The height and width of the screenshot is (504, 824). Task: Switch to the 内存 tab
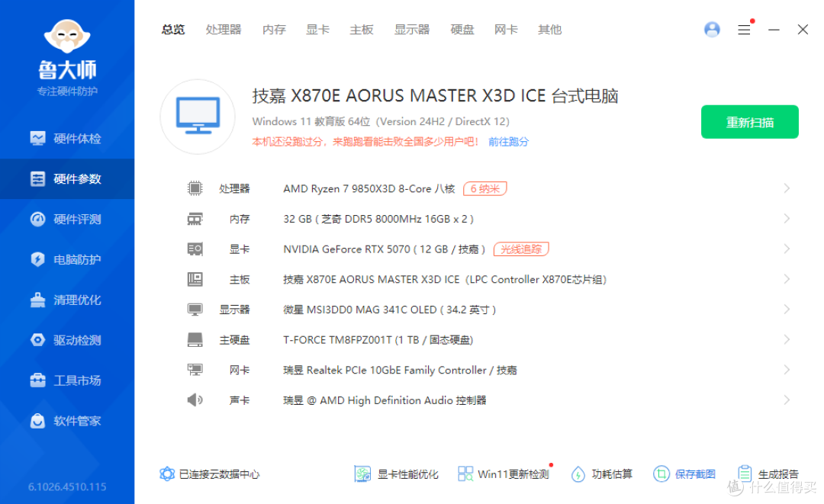pos(274,30)
